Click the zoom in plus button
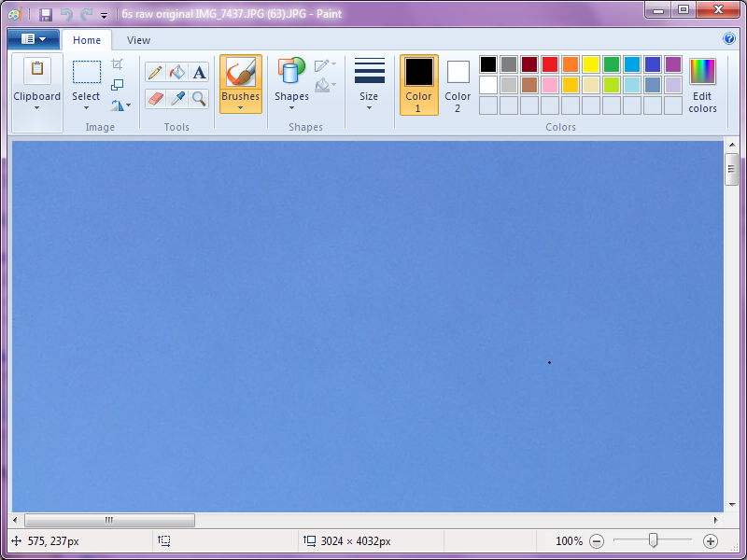Image resolution: width=747 pixels, height=560 pixels. click(x=711, y=541)
